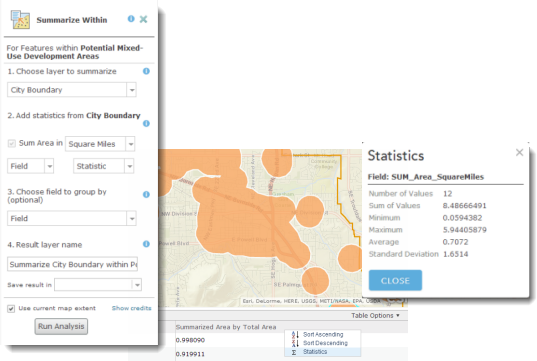Click the Run Analysis button
The height and width of the screenshot is (361, 537).
61,326
